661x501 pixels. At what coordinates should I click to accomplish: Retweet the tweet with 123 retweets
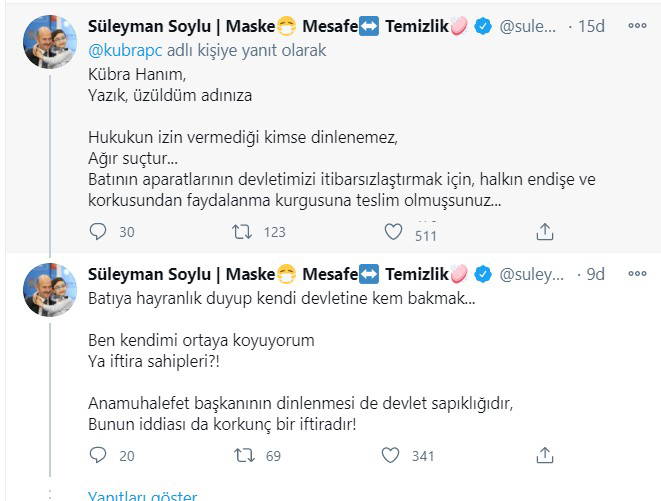241,231
